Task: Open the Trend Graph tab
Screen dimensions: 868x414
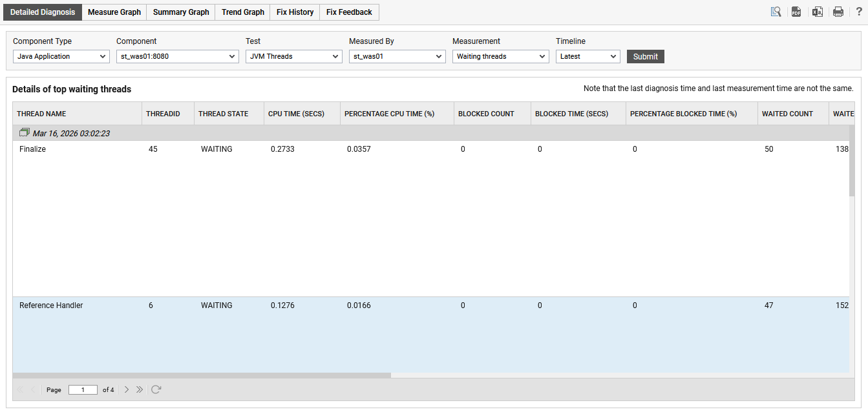Action: (243, 12)
